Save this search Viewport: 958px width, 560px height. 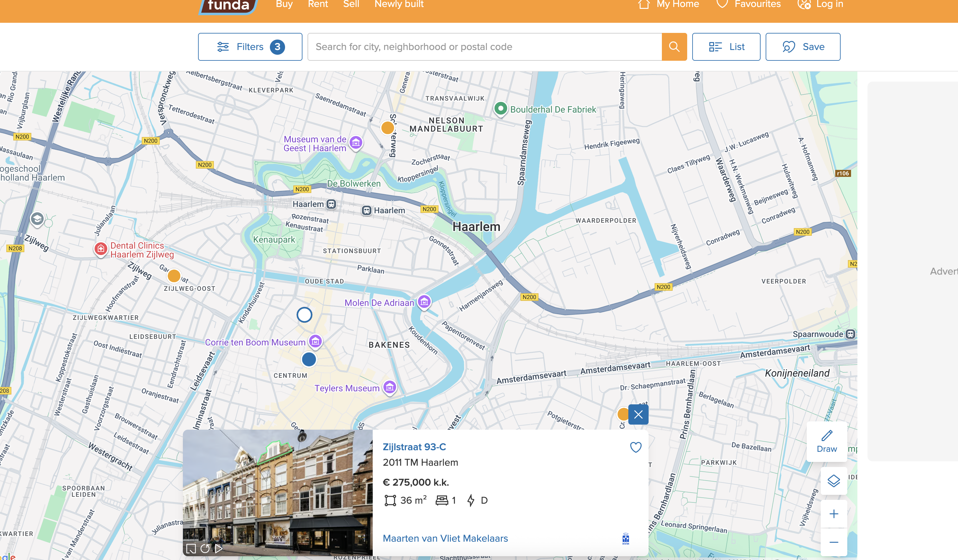click(803, 47)
